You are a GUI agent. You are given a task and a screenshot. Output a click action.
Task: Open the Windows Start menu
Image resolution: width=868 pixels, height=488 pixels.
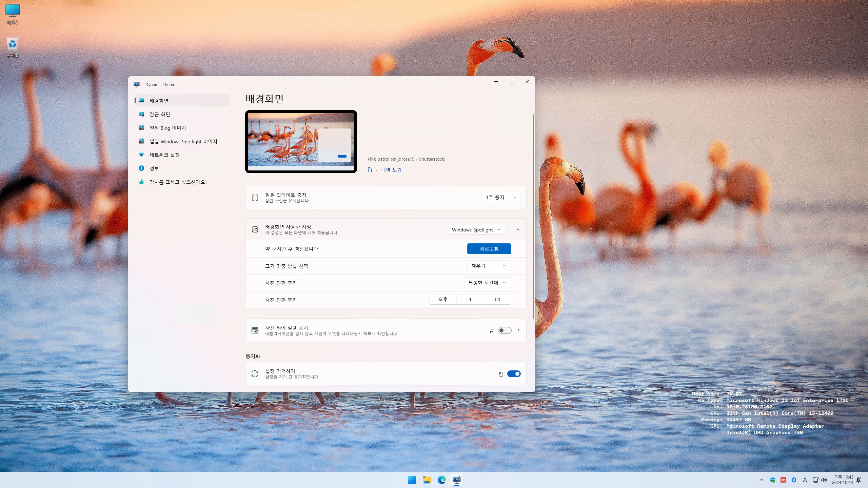click(412, 480)
